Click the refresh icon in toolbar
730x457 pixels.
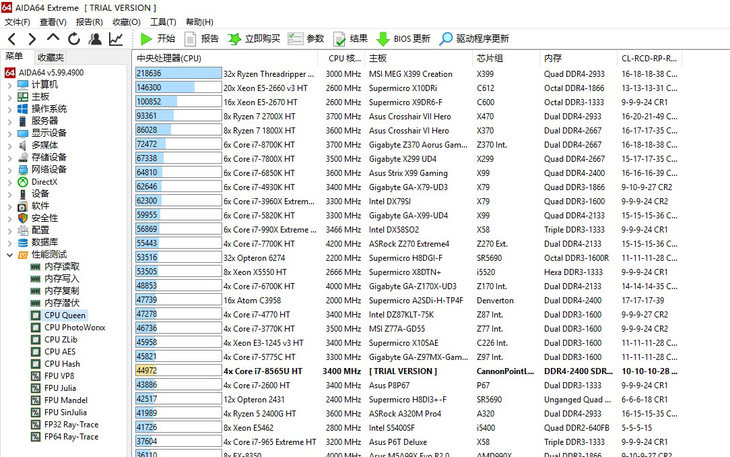pos(74,39)
